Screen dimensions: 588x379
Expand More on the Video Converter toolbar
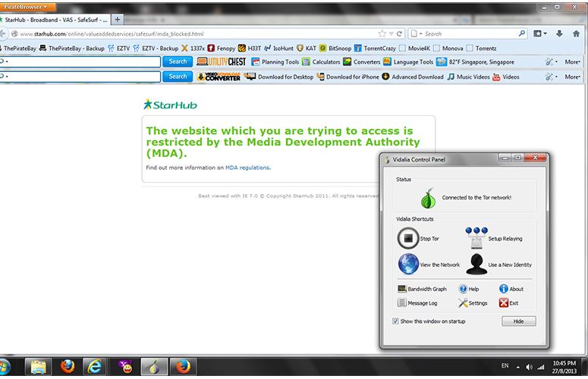(x=573, y=77)
